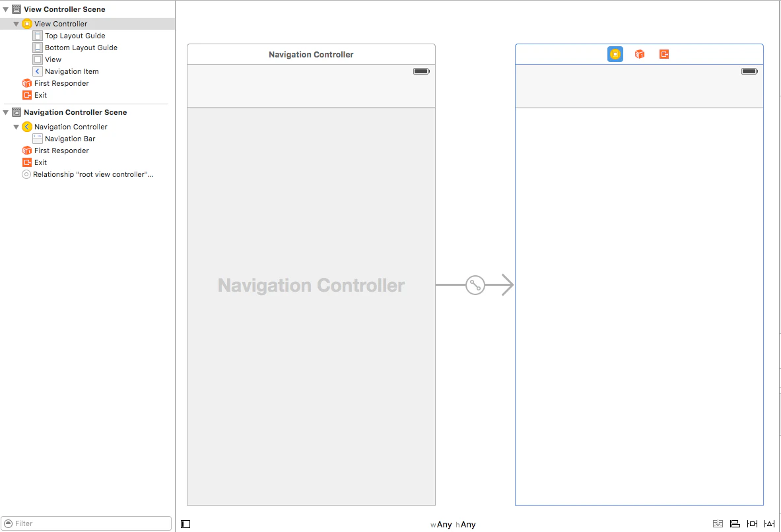Click the filter options icon in the Filter field
This screenshot has height=532, width=781.
click(x=9, y=523)
